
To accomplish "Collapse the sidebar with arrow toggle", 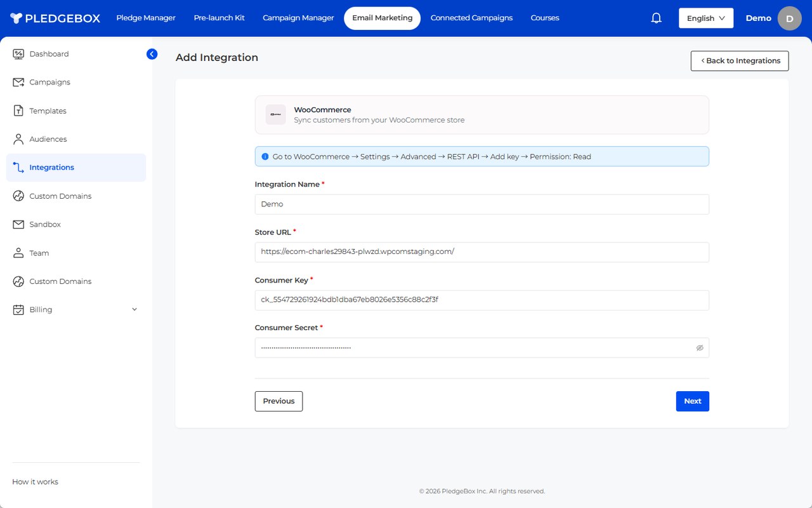I will 152,54.
